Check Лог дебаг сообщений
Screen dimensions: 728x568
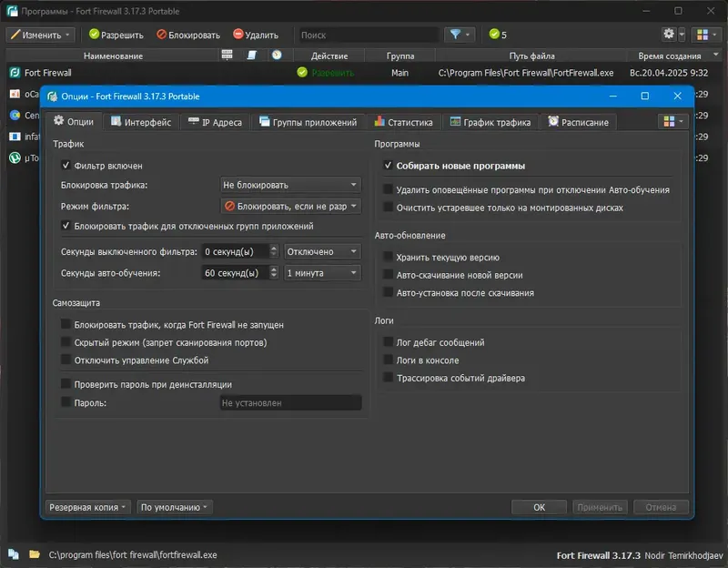pyautogui.click(x=388, y=342)
